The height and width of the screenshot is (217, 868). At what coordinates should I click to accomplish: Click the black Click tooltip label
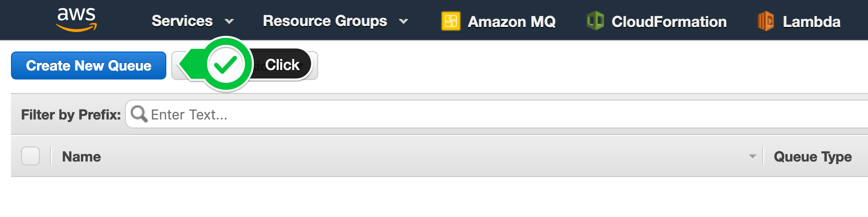pos(281,64)
